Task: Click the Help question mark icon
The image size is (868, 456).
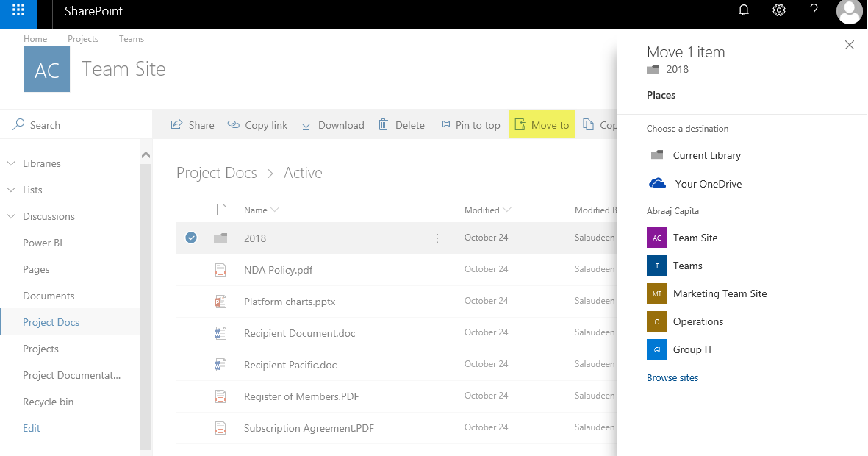Action: pos(813,10)
